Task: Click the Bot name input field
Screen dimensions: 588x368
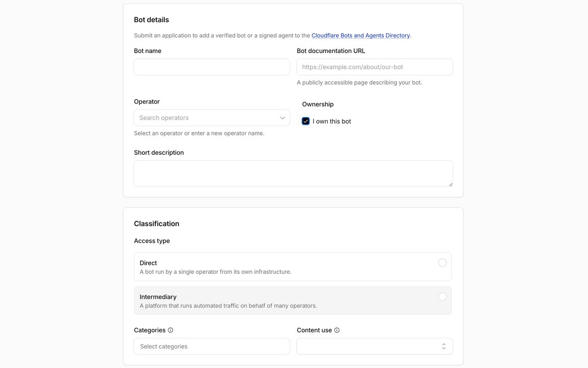Action: point(212,67)
